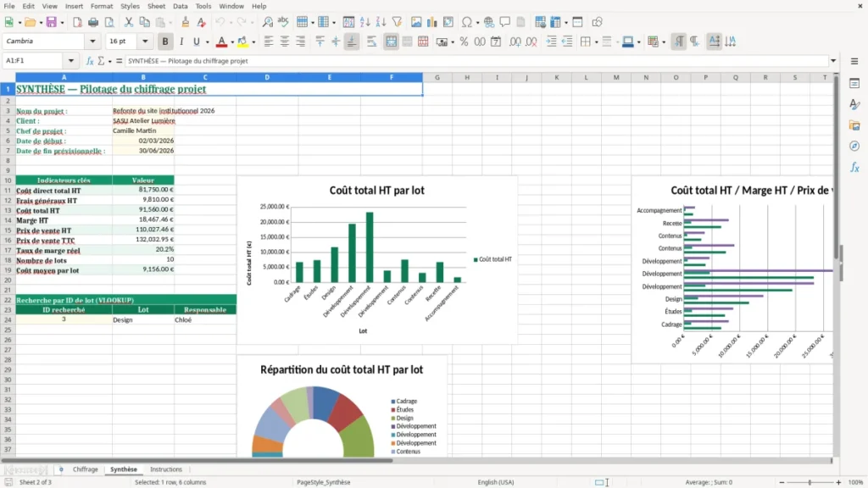868x488 pixels.
Task: Open Find and Replace
Action: click(x=267, y=22)
